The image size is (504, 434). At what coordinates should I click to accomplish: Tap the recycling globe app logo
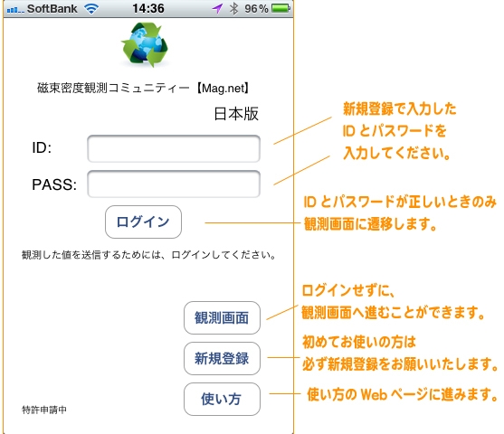tap(145, 44)
